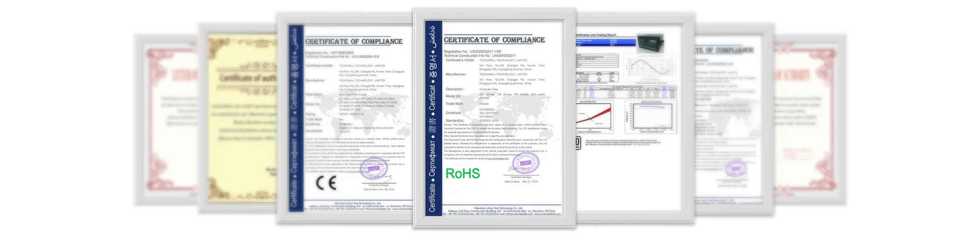Click 'Switching Power Supply' description on CE certificate
This screenshot has width=980, height=247.
coord(353,94)
